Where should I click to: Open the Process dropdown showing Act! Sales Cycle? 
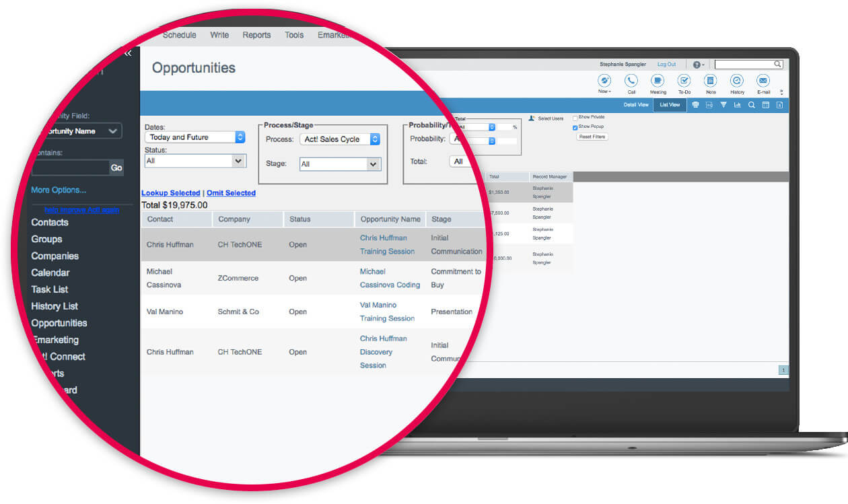pyautogui.click(x=340, y=139)
